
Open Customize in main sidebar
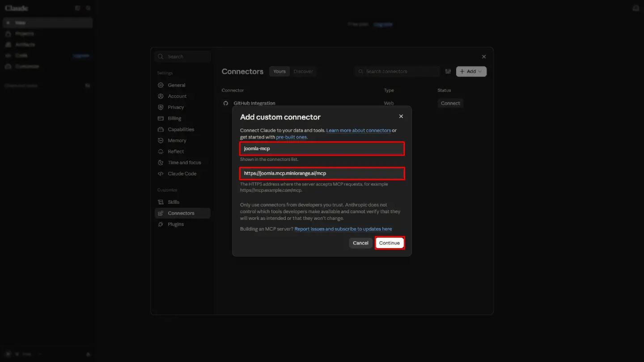click(47, 67)
